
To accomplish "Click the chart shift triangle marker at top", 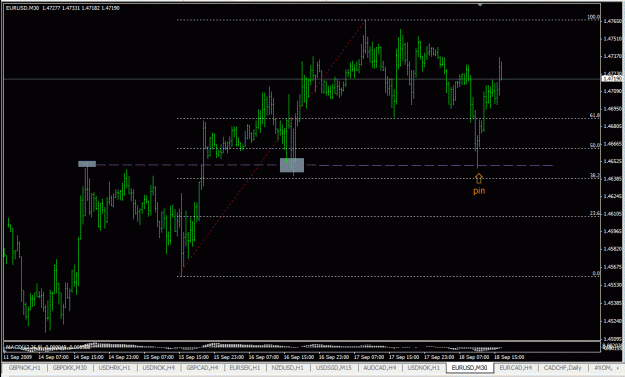I will tap(480, 5).
